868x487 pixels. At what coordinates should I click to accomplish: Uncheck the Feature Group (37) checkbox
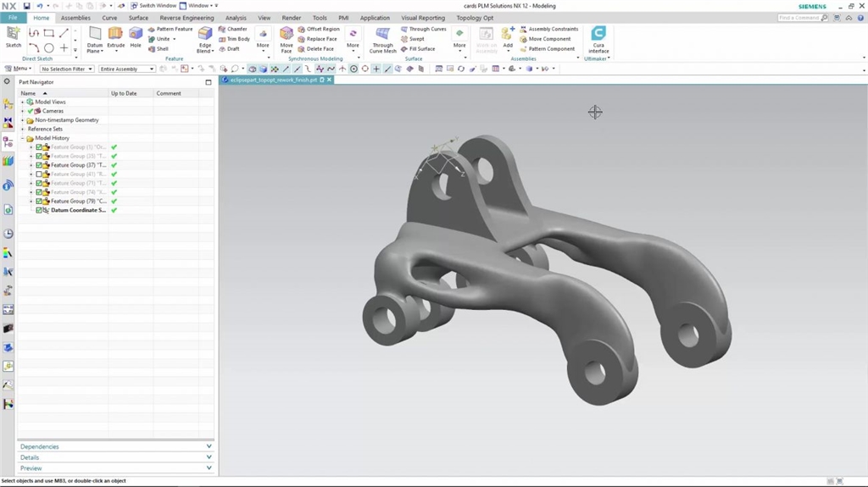39,165
